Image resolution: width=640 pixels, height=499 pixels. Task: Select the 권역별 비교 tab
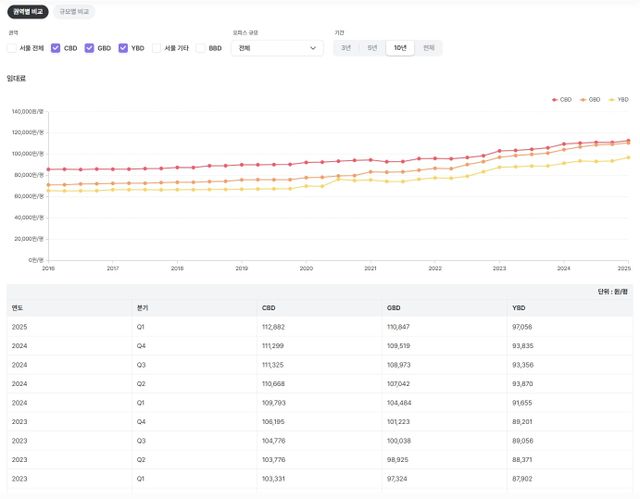(26, 11)
